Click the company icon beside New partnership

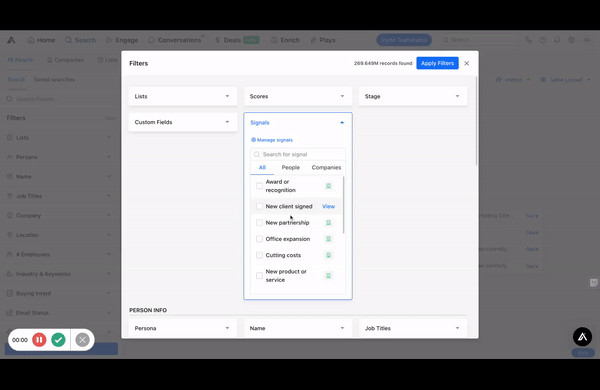328,223
